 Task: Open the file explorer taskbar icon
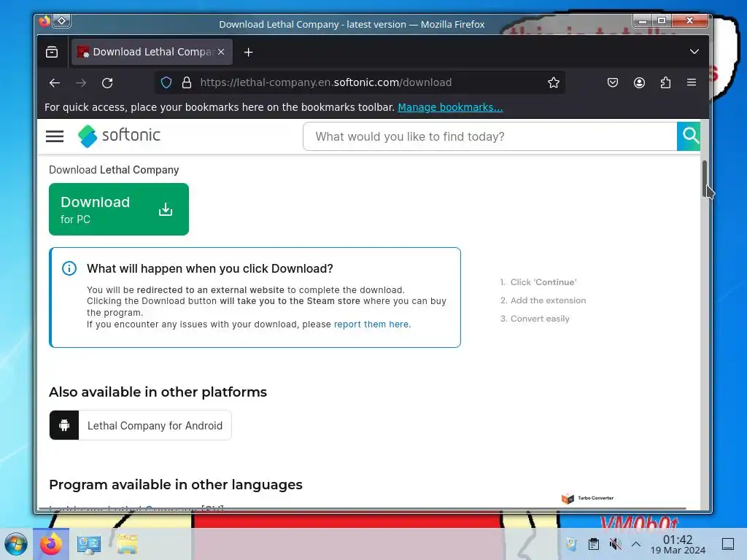pyautogui.click(x=127, y=544)
